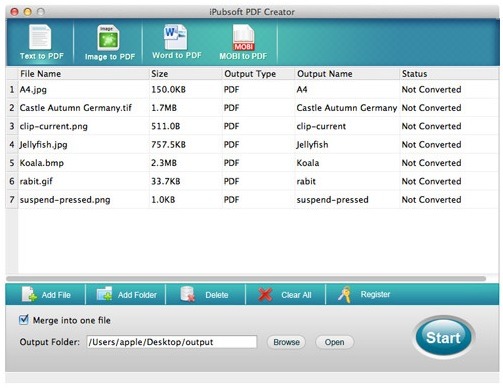Sort by Size column header
Image resolution: width=503 pixels, height=392 pixels.
tap(185, 74)
